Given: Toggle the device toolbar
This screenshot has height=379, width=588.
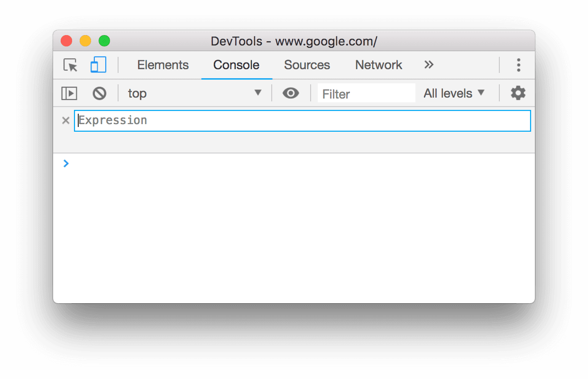Looking at the screenshot, I should point(98,65).
